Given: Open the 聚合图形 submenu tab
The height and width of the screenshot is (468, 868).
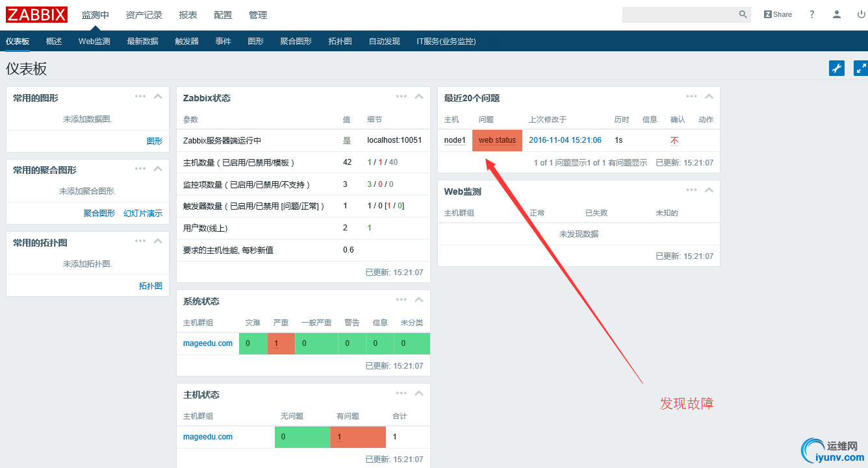Looking at the screenshot, I should click(296, 41).
